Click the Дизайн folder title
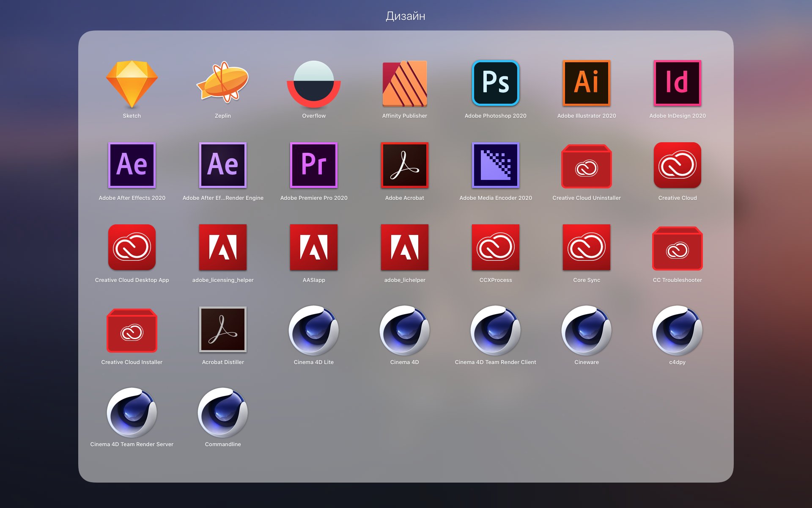Screen dimensions: 812x508 point(406,16)
